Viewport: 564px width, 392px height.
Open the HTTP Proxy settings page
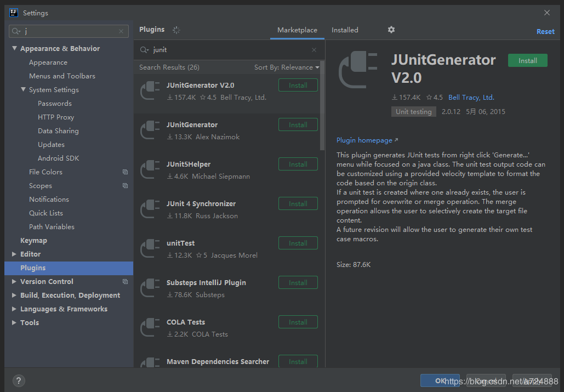56,117
